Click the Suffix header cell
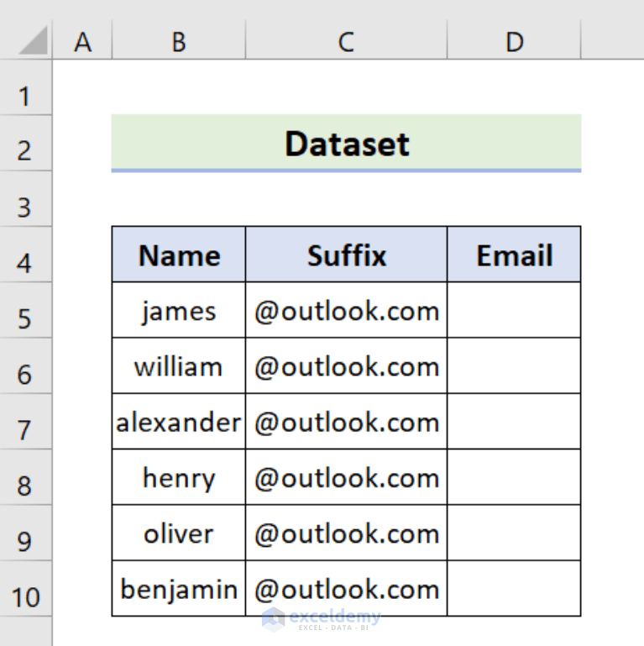644x646 pixels. [346, 255]
